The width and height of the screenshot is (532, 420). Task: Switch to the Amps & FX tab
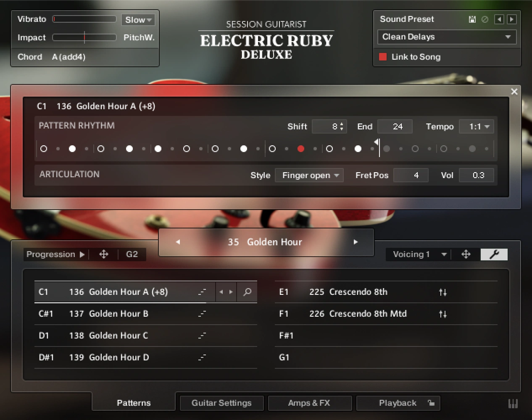tap(310, 403)
